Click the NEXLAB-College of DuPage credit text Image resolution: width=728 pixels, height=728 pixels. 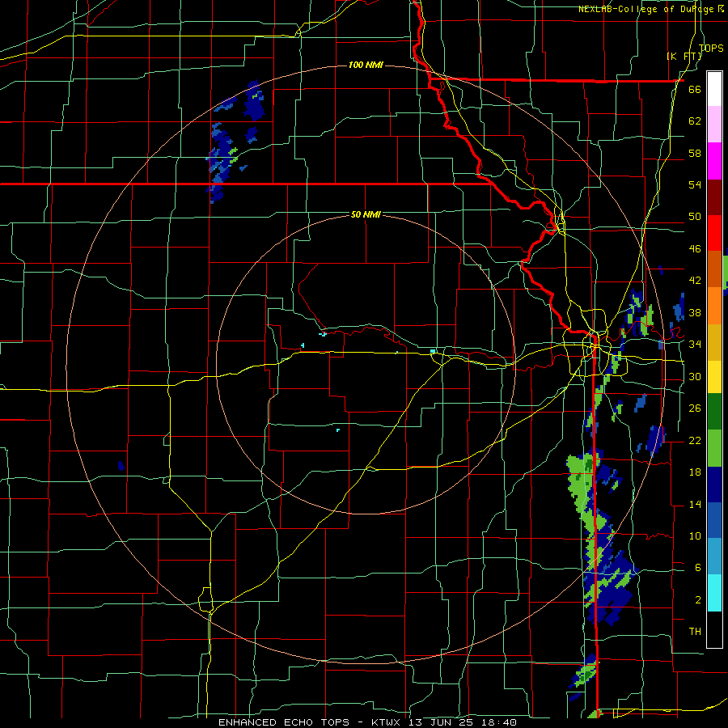coord(648,9)
